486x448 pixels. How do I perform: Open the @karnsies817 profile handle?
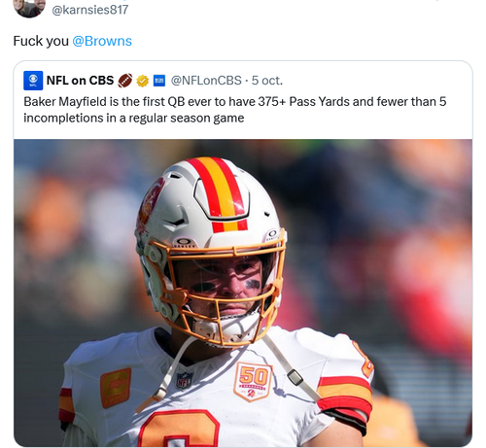point(90,10)
